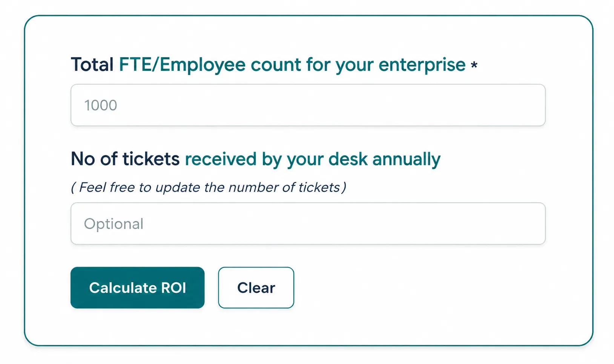The width and height of the screenshot is (614, 364).
Task: Click the dark "No of tickets" label text
Action: [x=125, y=159]
